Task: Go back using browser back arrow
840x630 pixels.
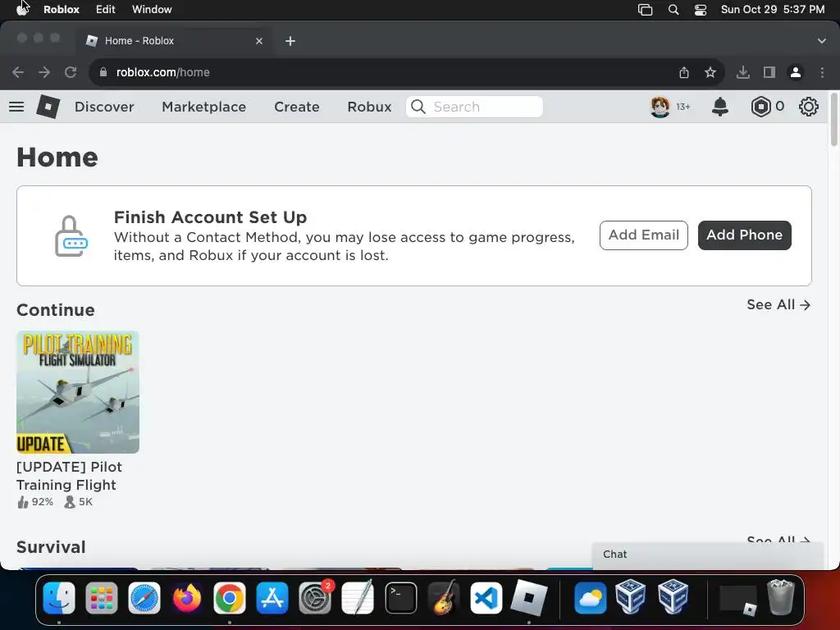Action: coord(18,72)
